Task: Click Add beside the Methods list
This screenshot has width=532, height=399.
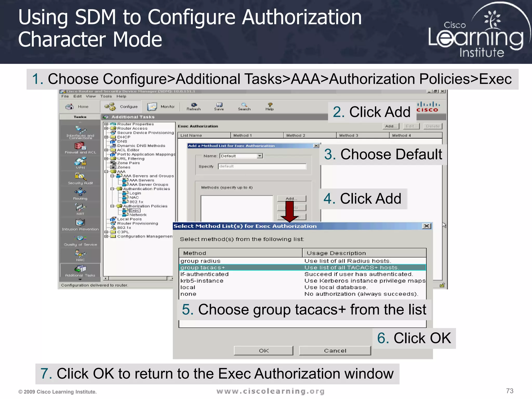Action: (x=291, y=199)
